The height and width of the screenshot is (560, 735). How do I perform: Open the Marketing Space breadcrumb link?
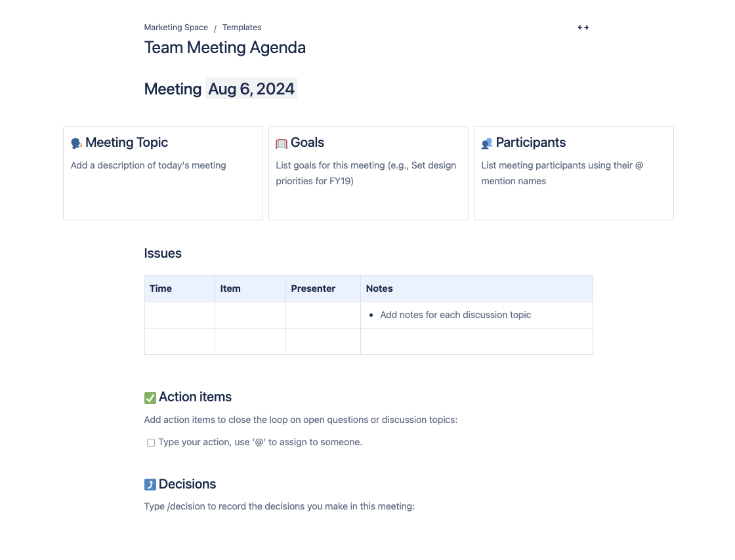point(176,28)
